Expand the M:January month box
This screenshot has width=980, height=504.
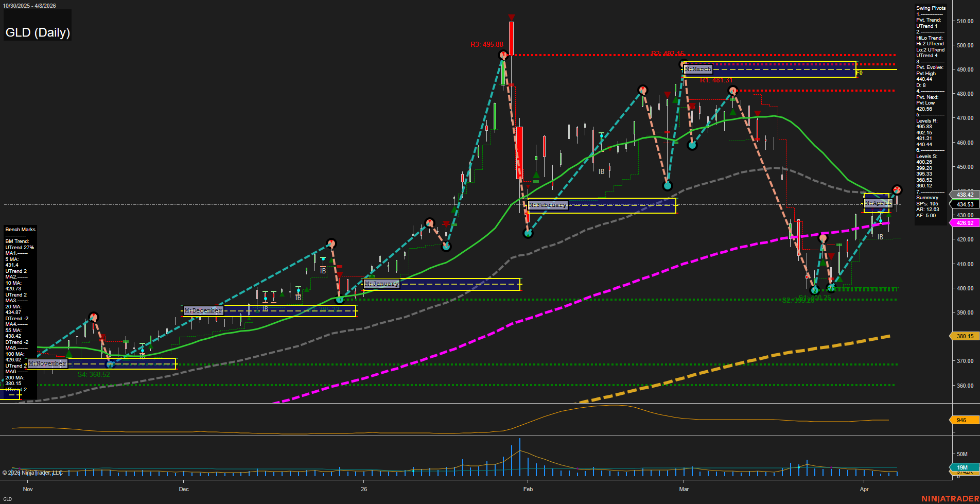coord(381,283)
